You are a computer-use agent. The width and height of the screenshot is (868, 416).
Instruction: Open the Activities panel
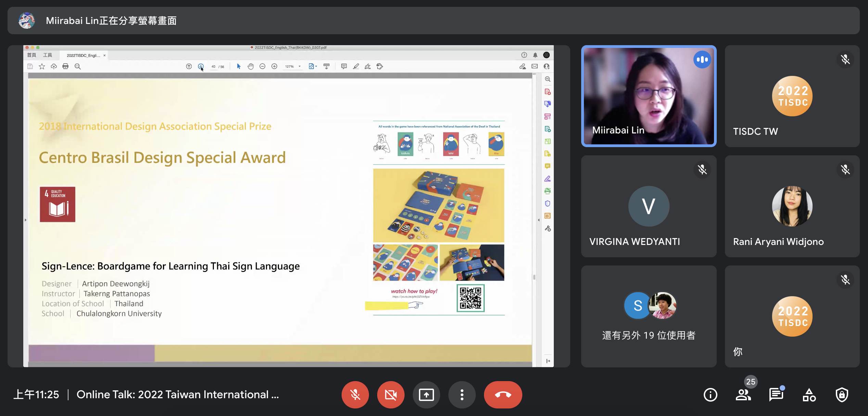(x=809, y=395)
